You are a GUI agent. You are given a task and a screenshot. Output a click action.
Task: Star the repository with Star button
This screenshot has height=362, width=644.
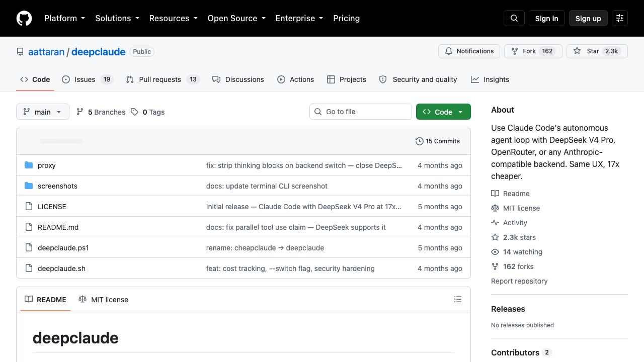coord(597,51)
